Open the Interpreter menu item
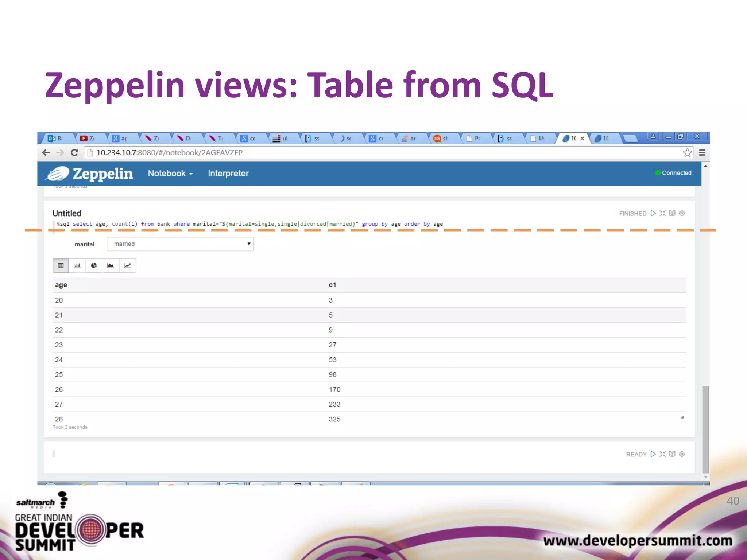 (228, 174)
